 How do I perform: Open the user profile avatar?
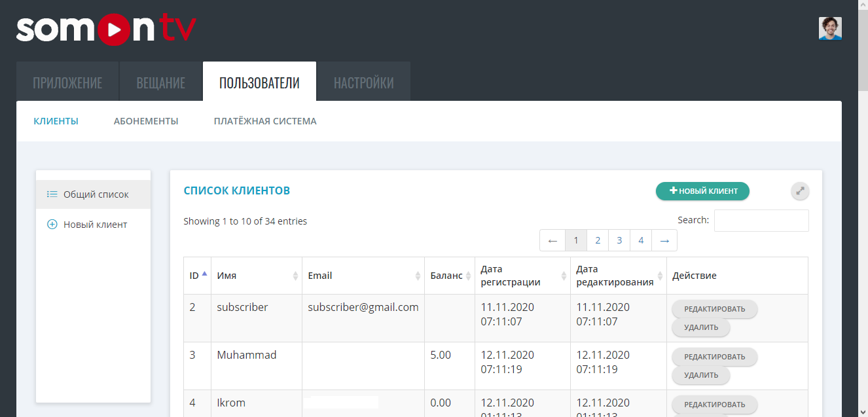click(x=829, y=29)
